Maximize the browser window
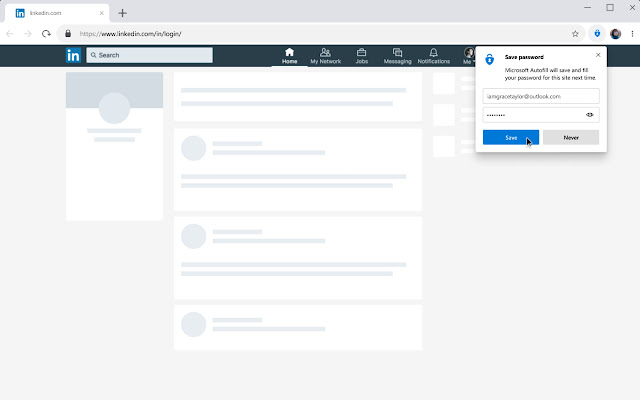 [x=610, y=7]
